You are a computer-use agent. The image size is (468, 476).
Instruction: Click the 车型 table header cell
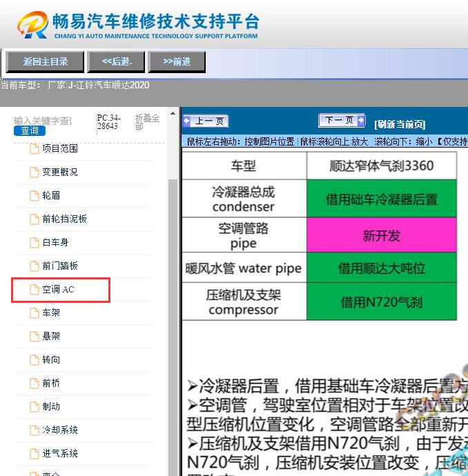tap(244, 166)
